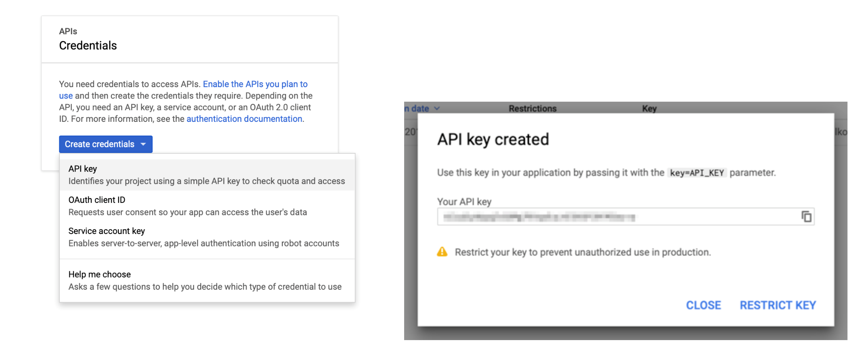The image size is (868, 351).
Task: Copy the API key to clipboard
Action: (x=806, y=217)
